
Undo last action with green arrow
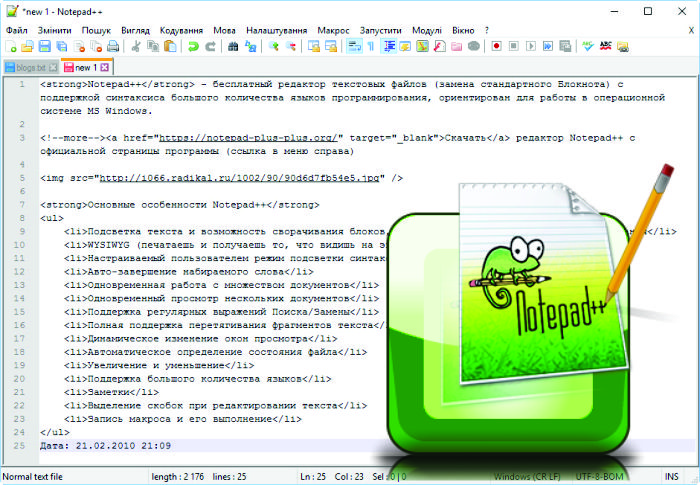click(x=193, y=46)
